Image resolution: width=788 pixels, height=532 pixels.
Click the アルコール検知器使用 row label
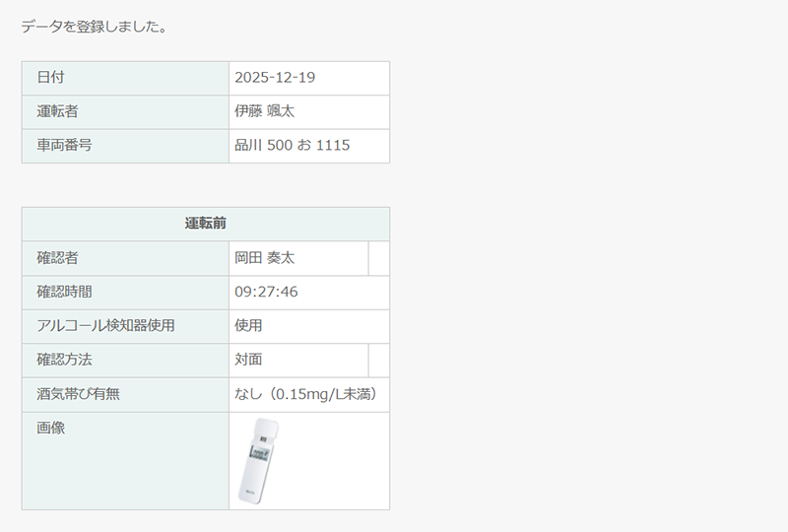[105, 325]
